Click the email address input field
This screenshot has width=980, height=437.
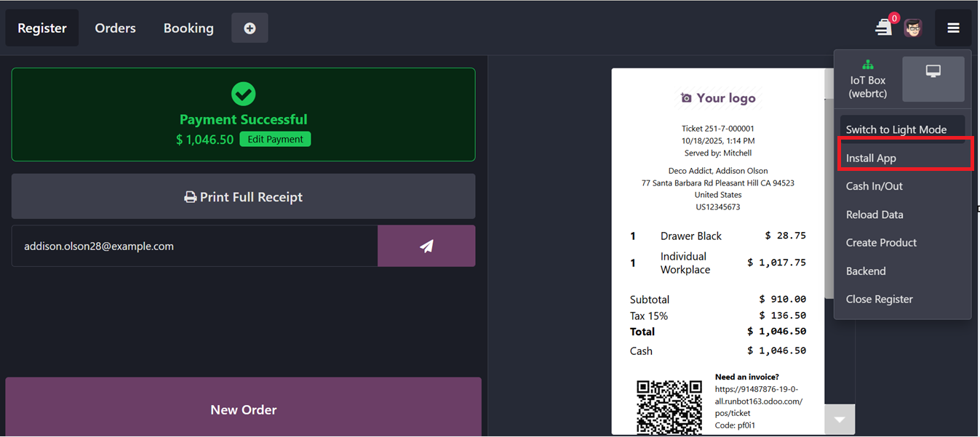(x=194, y=246)
